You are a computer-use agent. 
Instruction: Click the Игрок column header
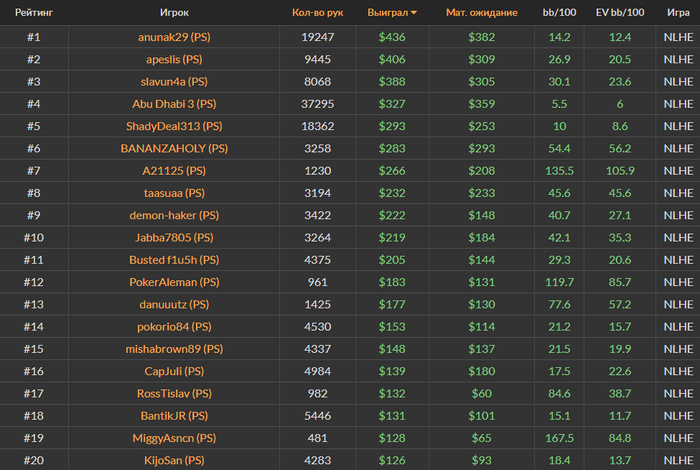[174, 13]
